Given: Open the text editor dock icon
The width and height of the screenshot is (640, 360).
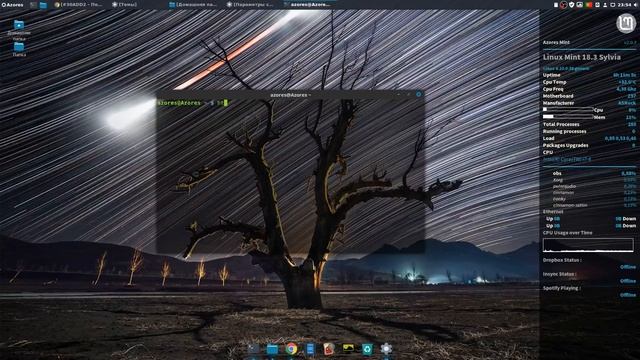Looking at the screenshot, I should pos(310,349).
